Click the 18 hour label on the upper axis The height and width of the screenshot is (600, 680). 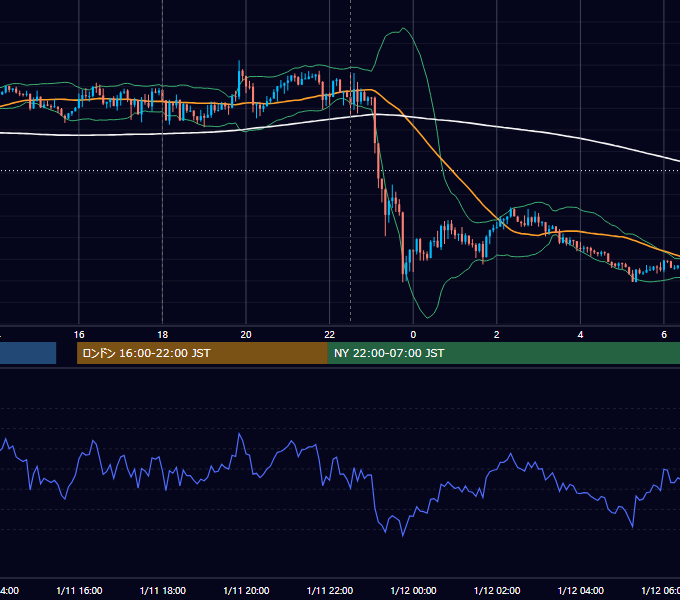[163, 335]
